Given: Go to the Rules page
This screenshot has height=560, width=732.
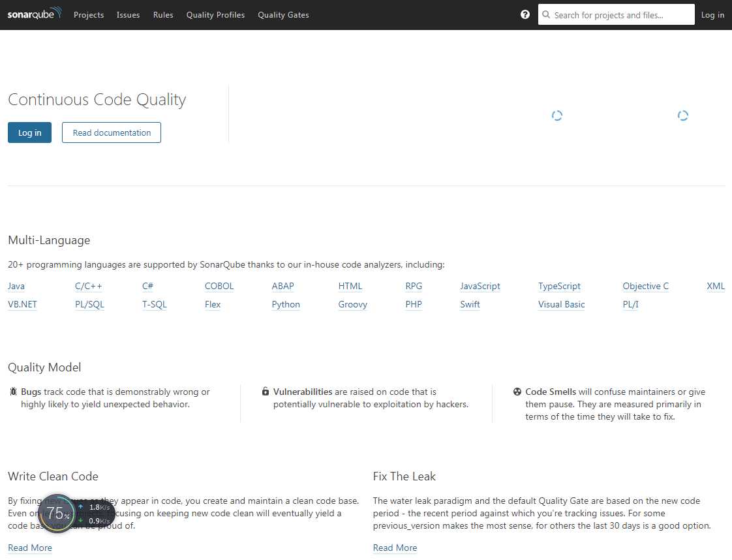Looking at the screenshot, I should coord(163,15).
